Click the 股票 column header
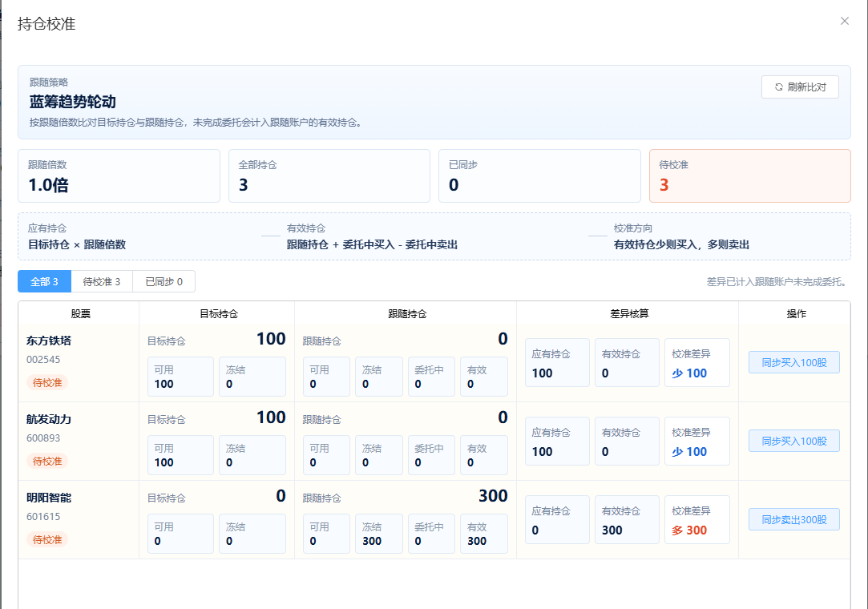 click(80, 314)
